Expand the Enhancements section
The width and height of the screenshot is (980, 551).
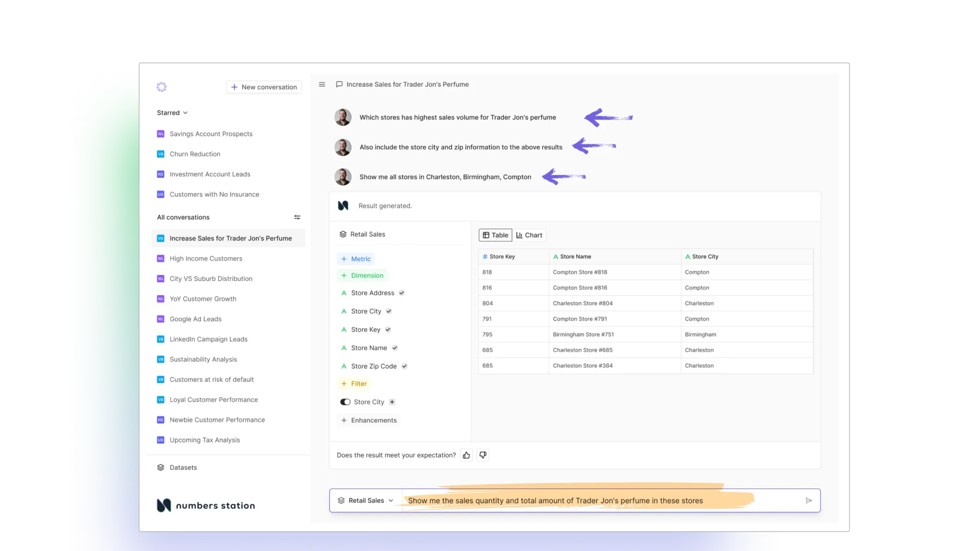(x=368, y=420)
